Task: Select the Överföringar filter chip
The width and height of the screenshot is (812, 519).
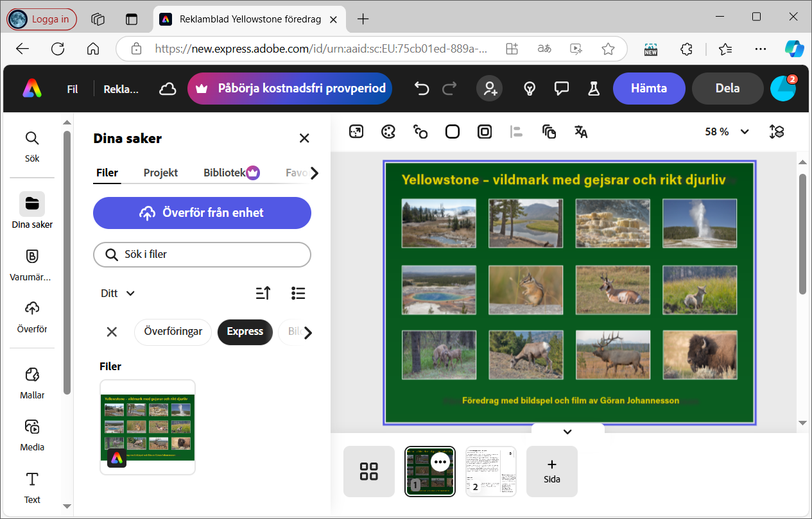Action: coord(173,332)
